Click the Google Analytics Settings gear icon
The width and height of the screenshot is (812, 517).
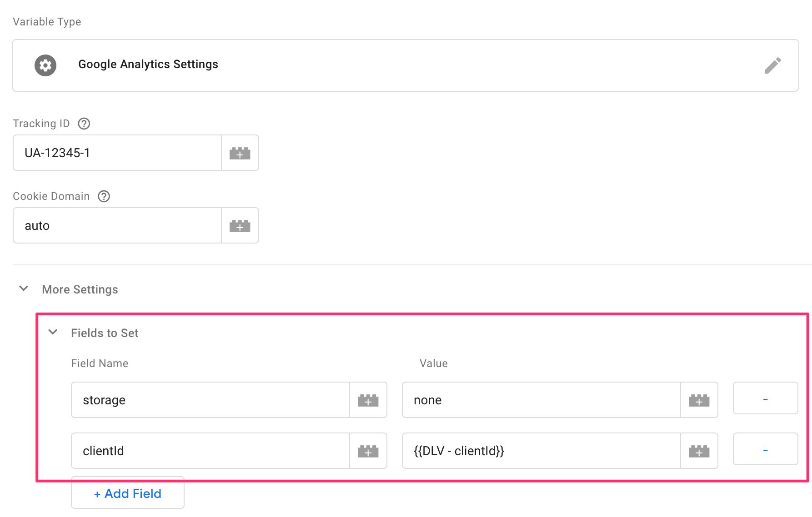(45, 65)
